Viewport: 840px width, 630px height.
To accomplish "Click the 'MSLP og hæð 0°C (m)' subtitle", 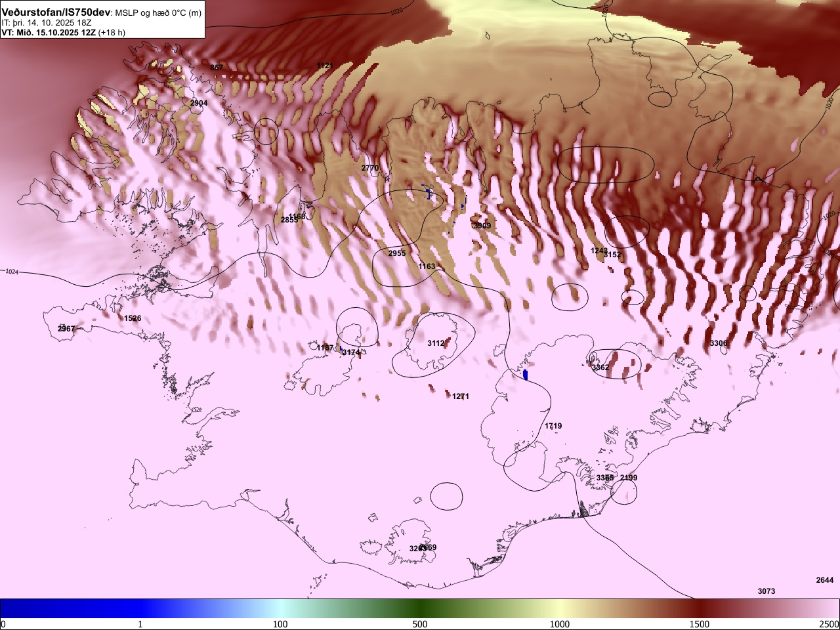I will (x=159, y=13).
